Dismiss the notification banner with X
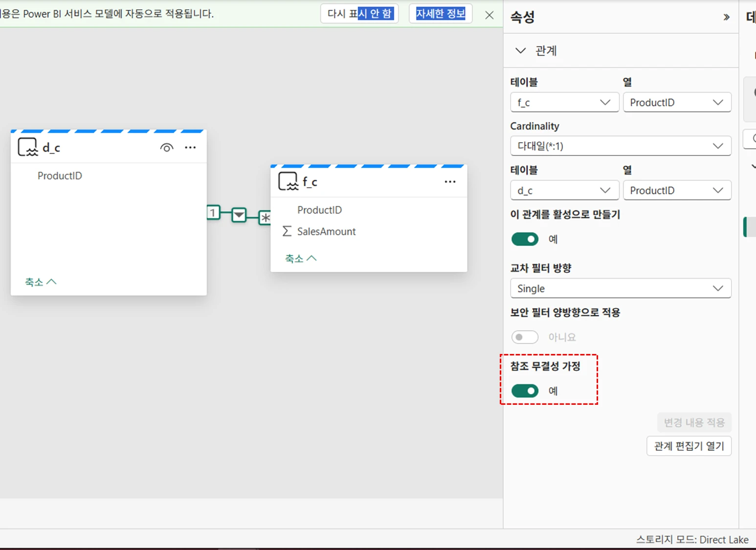Viewport: 756px width, 550px height. [489, 15]
